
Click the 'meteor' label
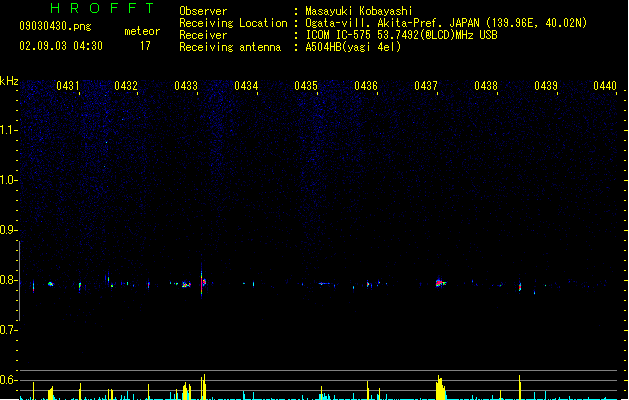142,31
